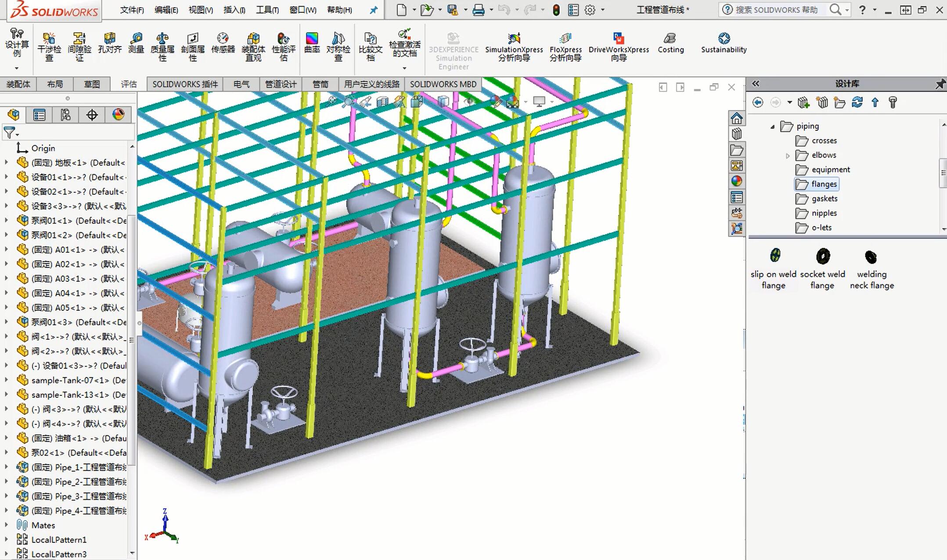Open the Sustainability tool

(x=724, y=43)
